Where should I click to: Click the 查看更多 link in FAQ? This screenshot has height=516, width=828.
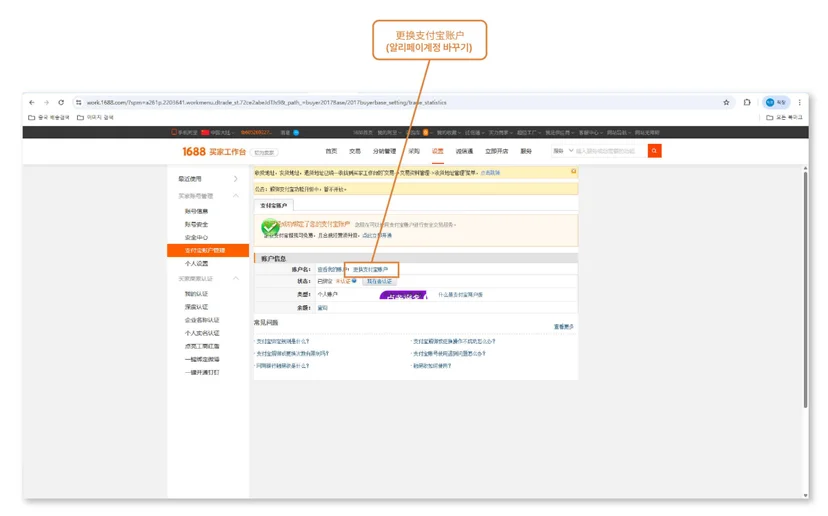pos(563,327)
